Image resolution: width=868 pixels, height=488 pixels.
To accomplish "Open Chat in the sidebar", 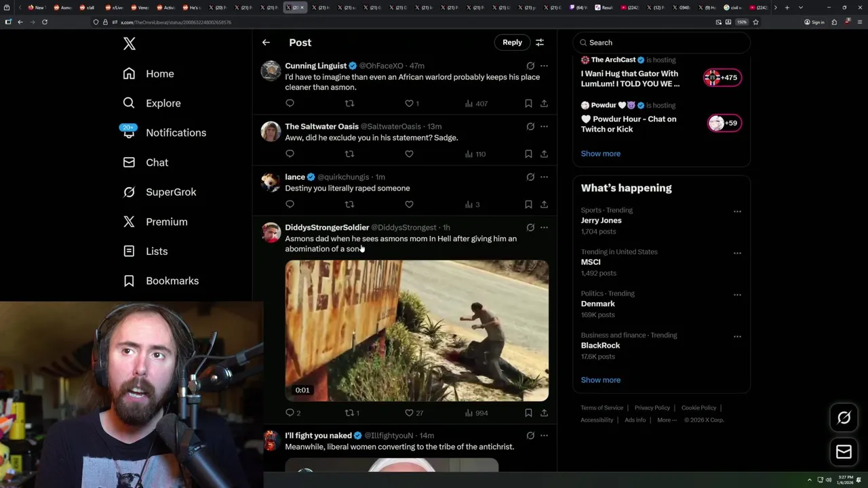I will [145, 163].
